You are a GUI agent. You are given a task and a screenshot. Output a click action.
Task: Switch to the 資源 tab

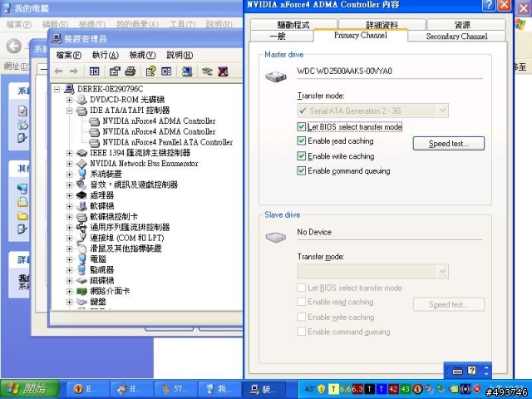[x=466, y=24]
